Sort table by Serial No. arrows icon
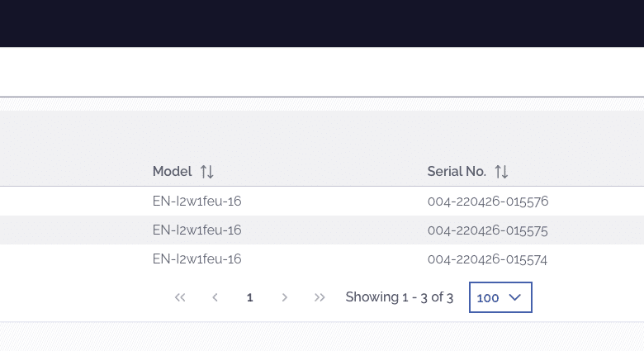 coord(501,172)
